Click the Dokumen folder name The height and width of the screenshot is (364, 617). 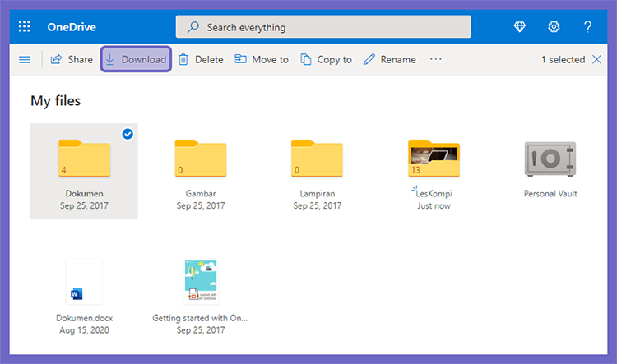(x=84, y=193)
